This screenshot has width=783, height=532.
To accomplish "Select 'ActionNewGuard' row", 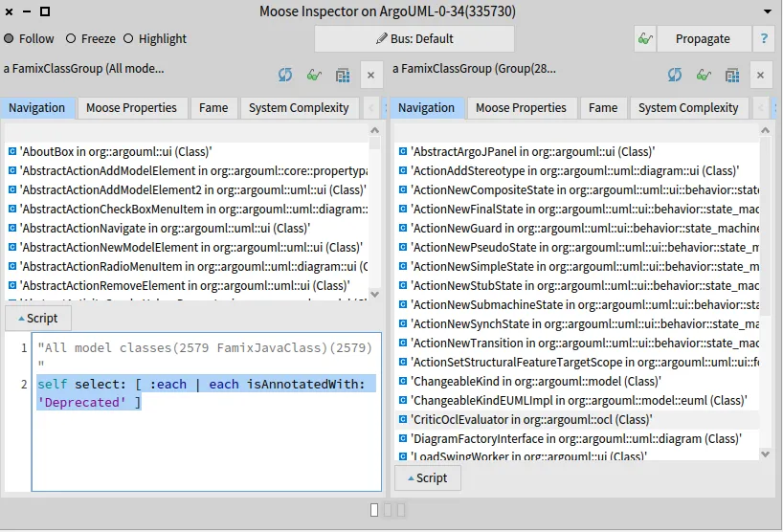I will [578, 228].
